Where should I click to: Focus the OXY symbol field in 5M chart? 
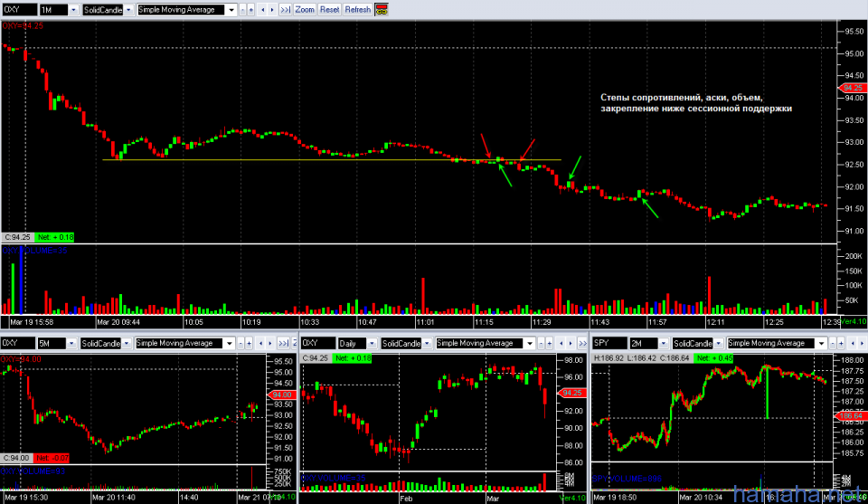(x=18, y=343)
